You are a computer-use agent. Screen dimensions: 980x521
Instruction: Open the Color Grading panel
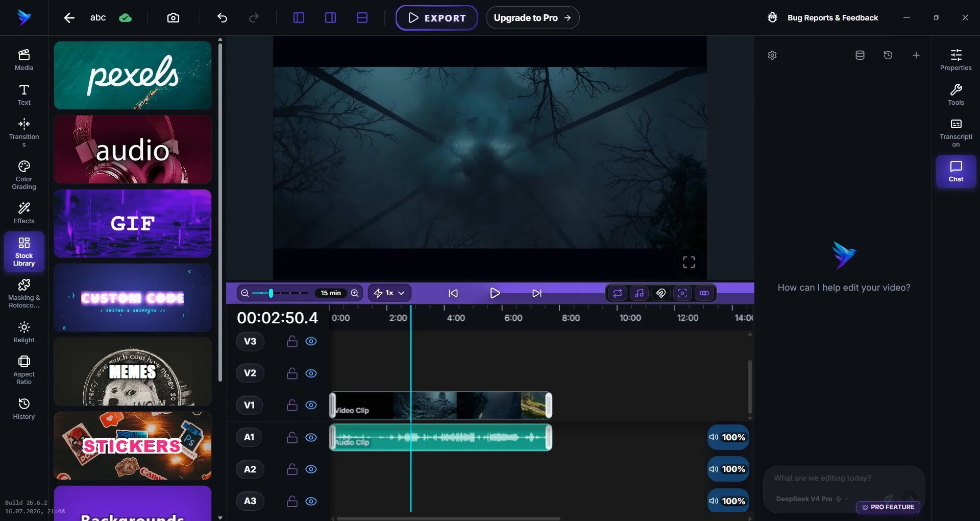pyautogui.click(x=24, y=175)
